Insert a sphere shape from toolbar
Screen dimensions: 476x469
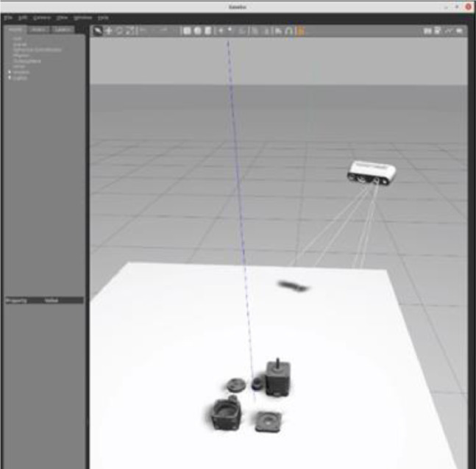pyautogui.click(x=198, y=31)
